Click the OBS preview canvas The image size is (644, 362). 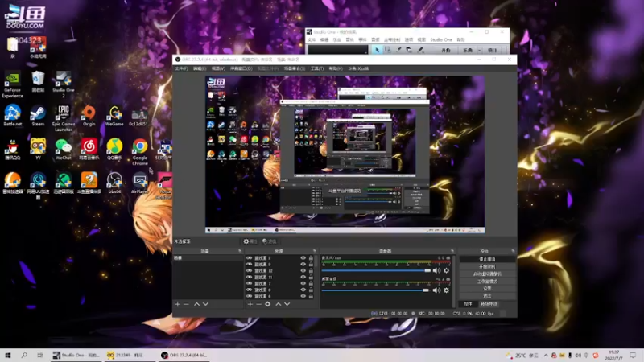[x=345, y=154]
